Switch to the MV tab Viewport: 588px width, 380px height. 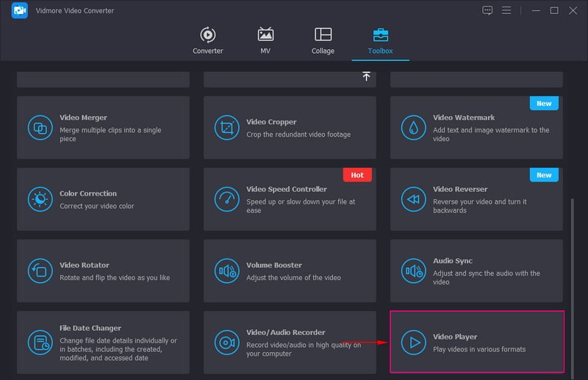(x=265, y=40)
